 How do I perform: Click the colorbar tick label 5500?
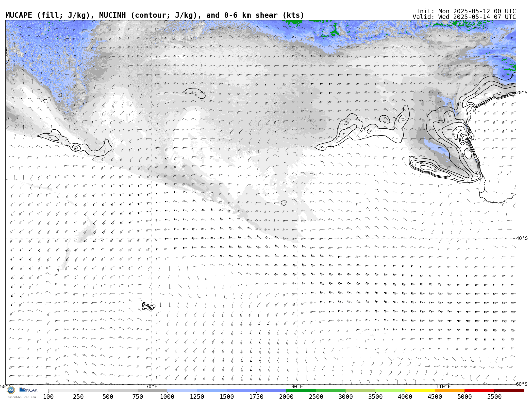494,397
